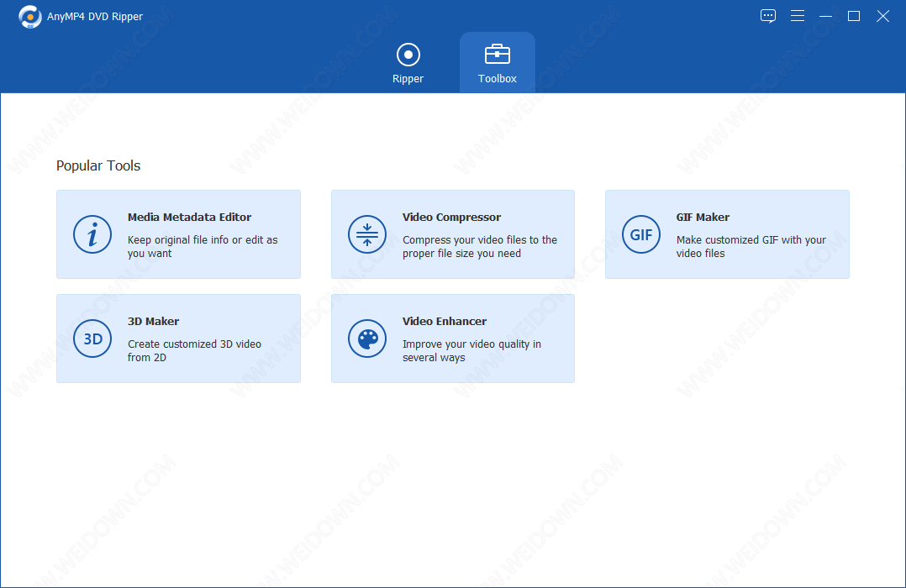The height and width of the screenshot is (588, 906).
Task: Select the Toolbox tab
Action: pyautogui.click(x=498, y=63)
